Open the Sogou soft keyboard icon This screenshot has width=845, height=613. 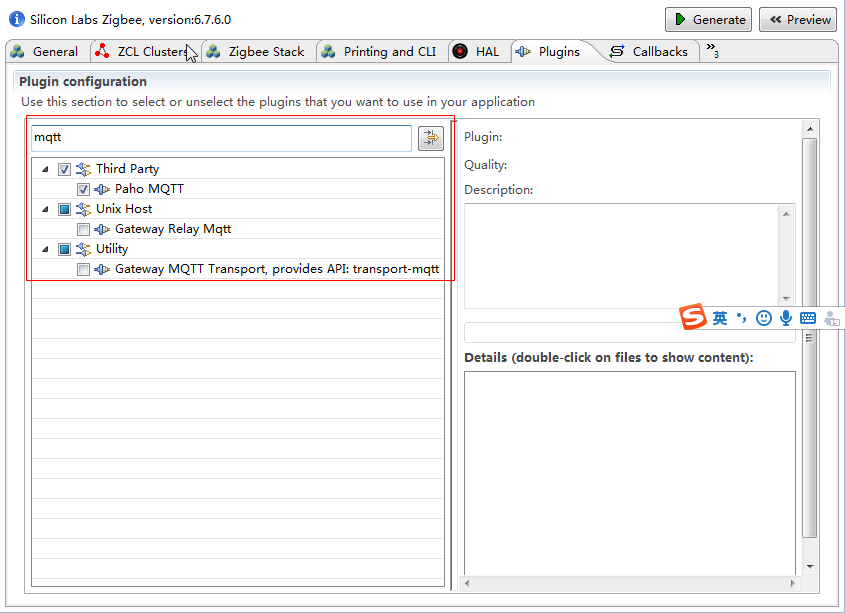[808, 318]
